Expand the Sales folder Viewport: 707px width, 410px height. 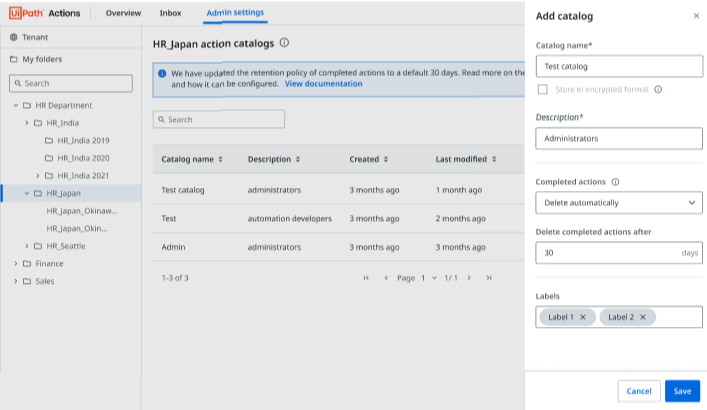click(x=16, y=281)
